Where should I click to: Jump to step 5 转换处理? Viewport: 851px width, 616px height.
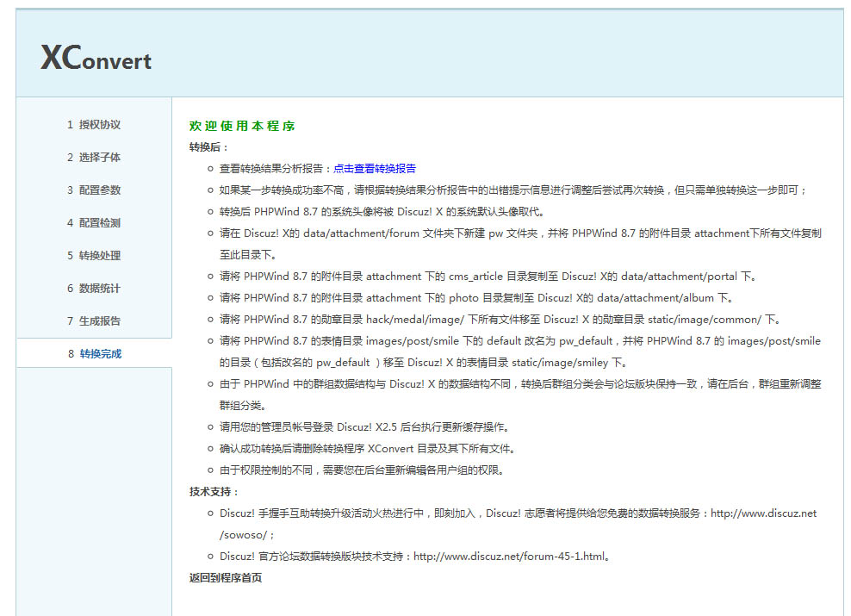point(94,256)
